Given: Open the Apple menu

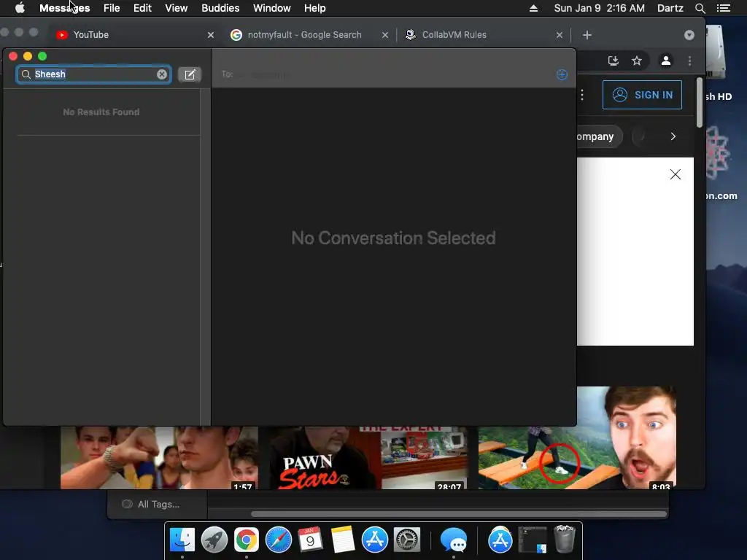Looking at the screenshot, I should (20, 8).
